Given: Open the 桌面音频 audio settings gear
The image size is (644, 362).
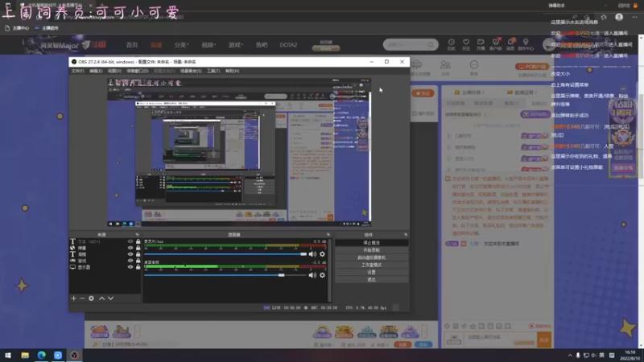Looking at the screenshot, I should point(323,275).
